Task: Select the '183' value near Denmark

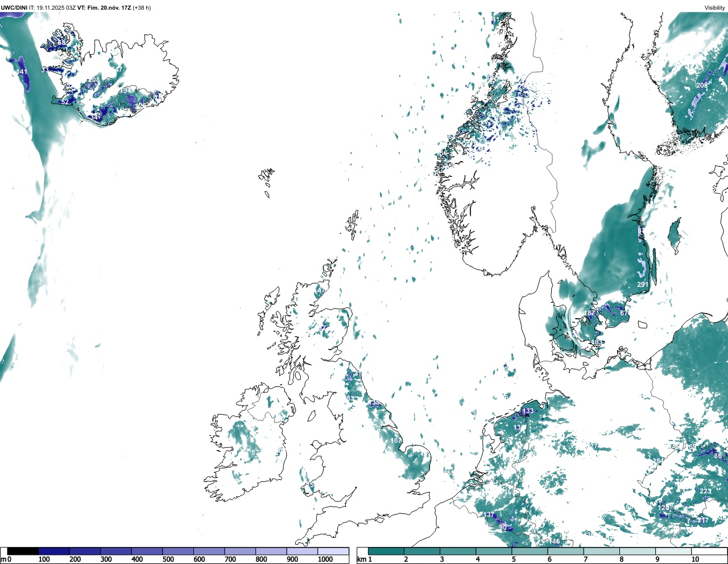Action: tap(597, 342)
